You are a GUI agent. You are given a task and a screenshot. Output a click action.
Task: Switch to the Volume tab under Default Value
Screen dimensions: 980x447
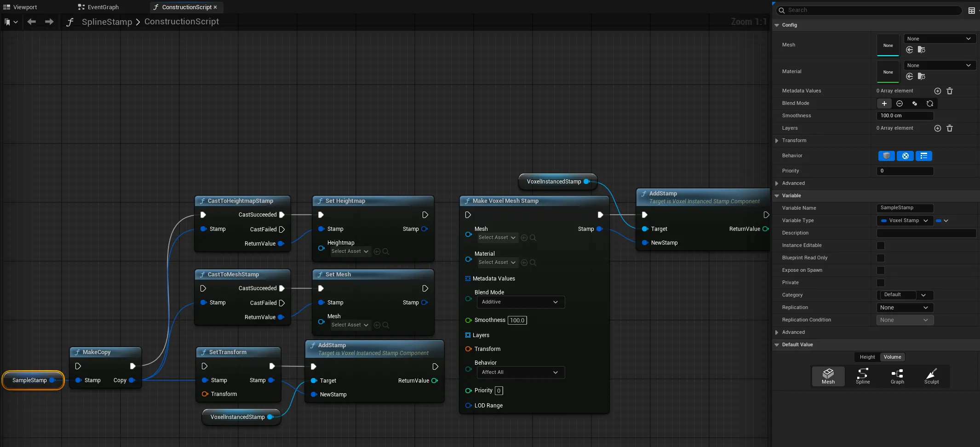coord(892,357)
